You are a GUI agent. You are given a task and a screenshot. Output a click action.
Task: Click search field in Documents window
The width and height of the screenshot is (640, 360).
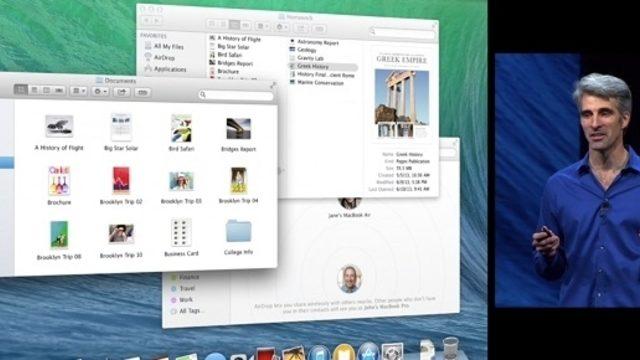tap(236, 95)
